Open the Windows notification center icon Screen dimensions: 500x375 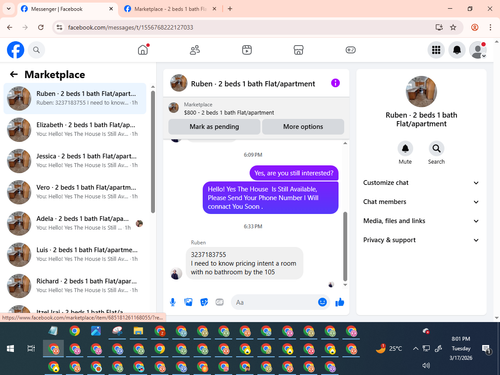click(486, 349)
